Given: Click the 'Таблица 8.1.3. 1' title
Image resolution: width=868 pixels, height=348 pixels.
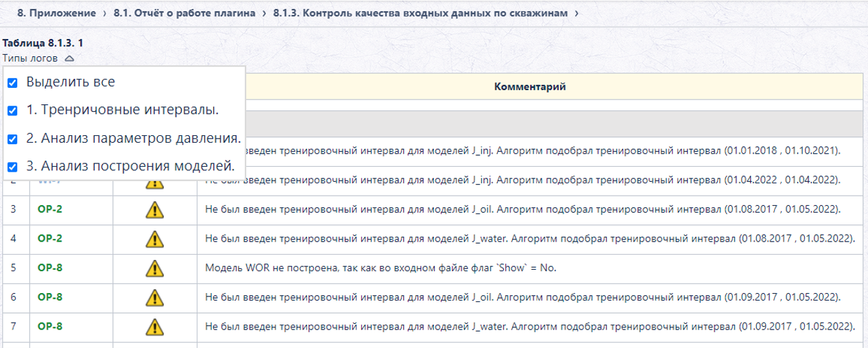Looking at the screenshot, I should tap(43, 43).
